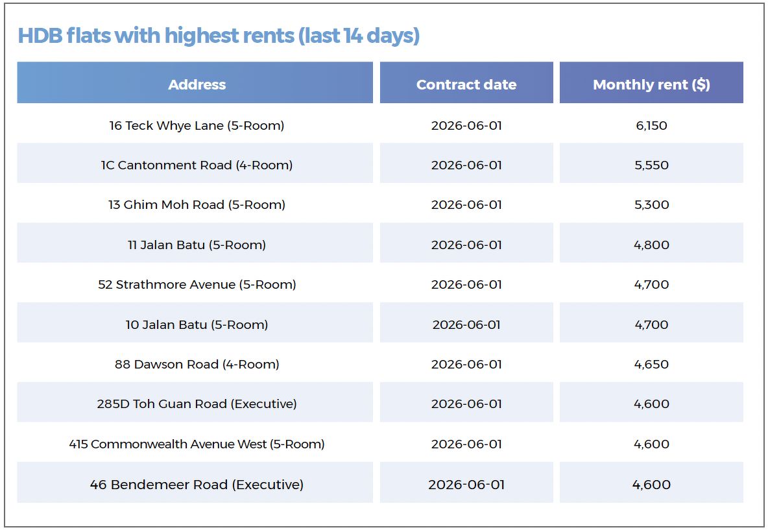Click contract date of 1C Cantonment Road
This screenshot has height=532, width=768.
coord(466,165)
